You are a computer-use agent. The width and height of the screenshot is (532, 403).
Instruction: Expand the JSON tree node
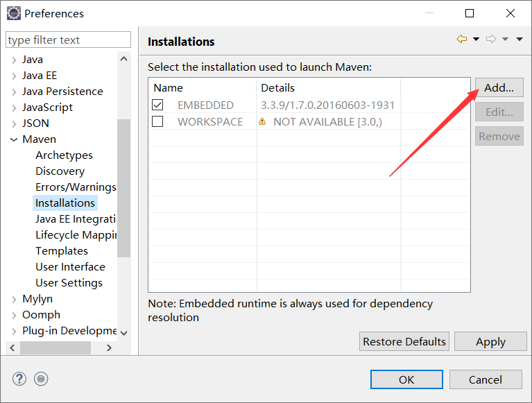click(x=14, y=124)
